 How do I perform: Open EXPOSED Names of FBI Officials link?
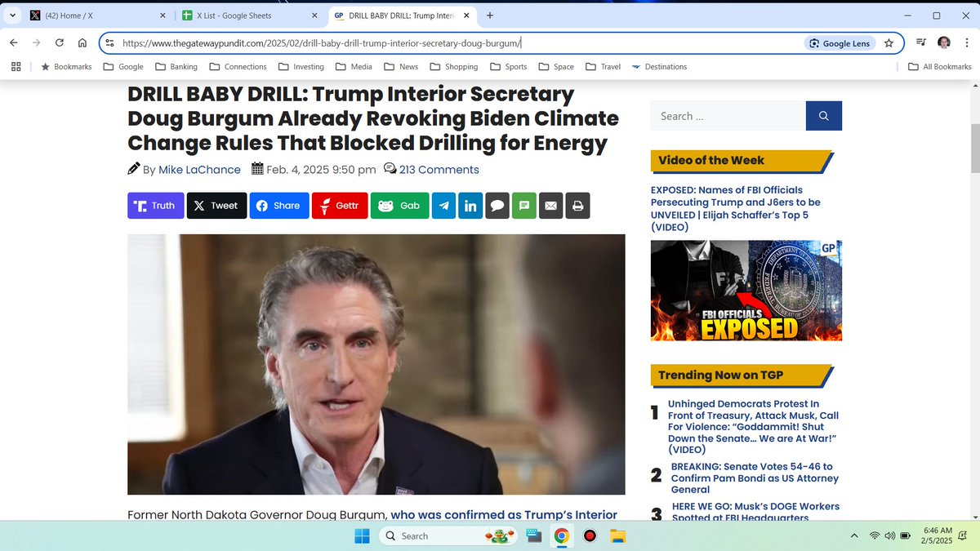[x=736, y=209]
